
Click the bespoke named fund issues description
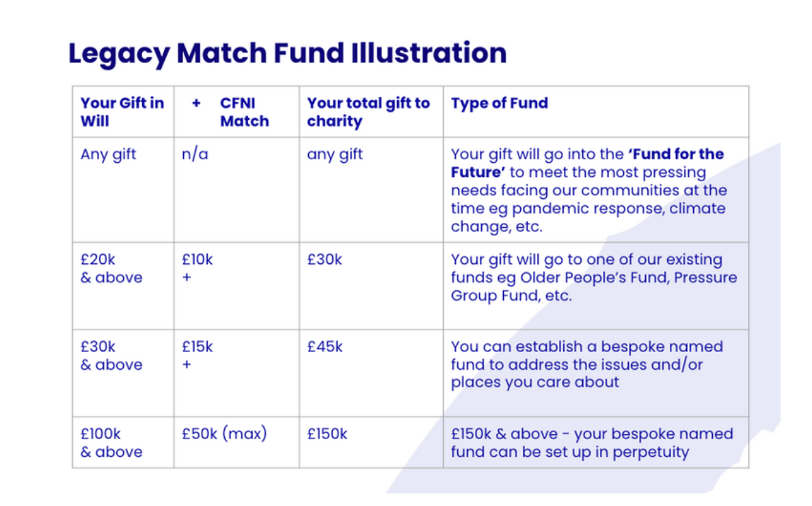coord(586,364)
